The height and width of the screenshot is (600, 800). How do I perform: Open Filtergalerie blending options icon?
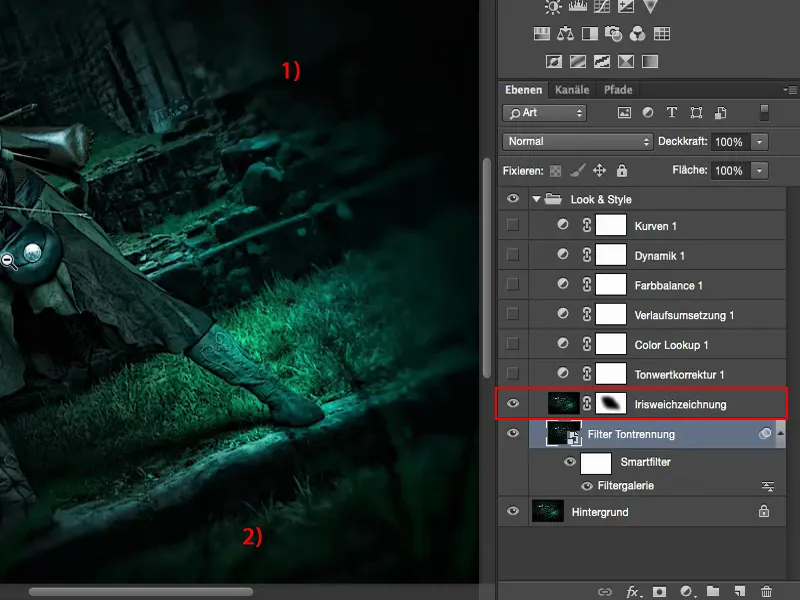[x=767, y=486]
